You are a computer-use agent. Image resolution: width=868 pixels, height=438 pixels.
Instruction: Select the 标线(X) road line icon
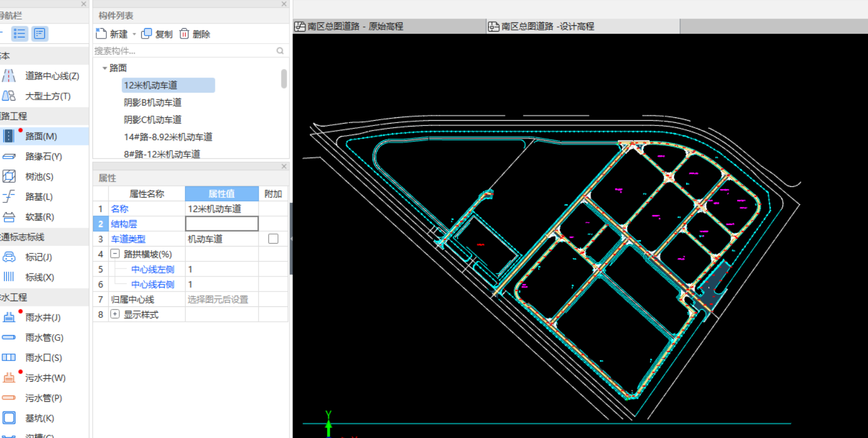pos(9,277)
